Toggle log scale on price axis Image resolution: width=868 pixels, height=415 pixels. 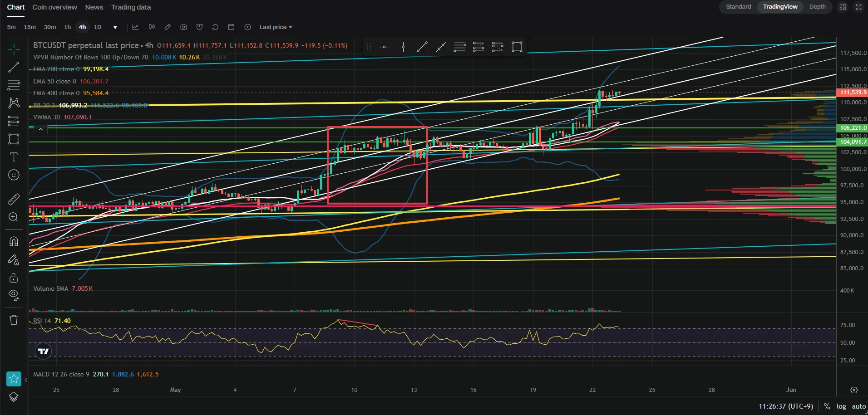[841, 406]
